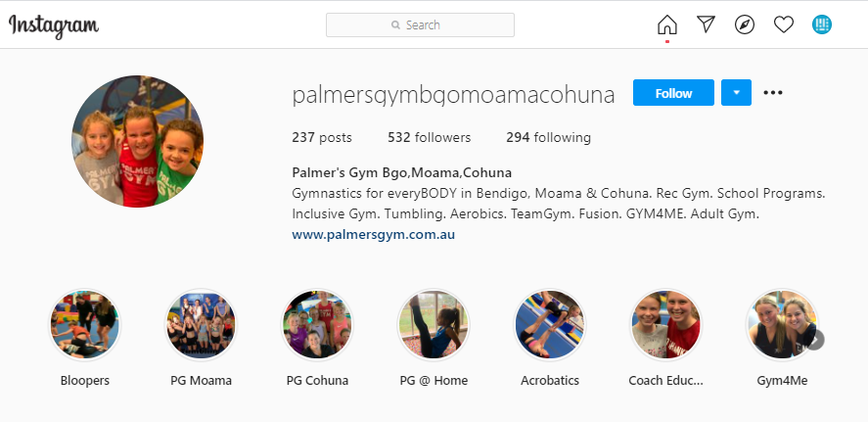
Task: Open the www.palmersgym.com.au link
Action: pyautogui.click(x=374, y=234)
